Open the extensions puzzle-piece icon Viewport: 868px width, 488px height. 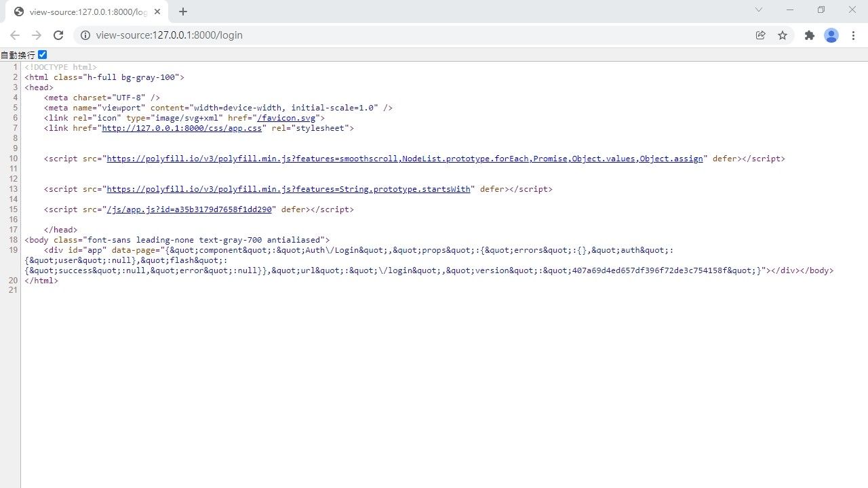[x=810, y=35]
